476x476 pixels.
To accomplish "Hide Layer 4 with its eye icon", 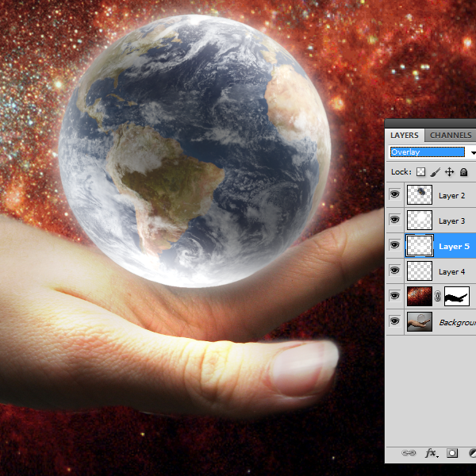I will pyautogui.click(x=394, y=271).
